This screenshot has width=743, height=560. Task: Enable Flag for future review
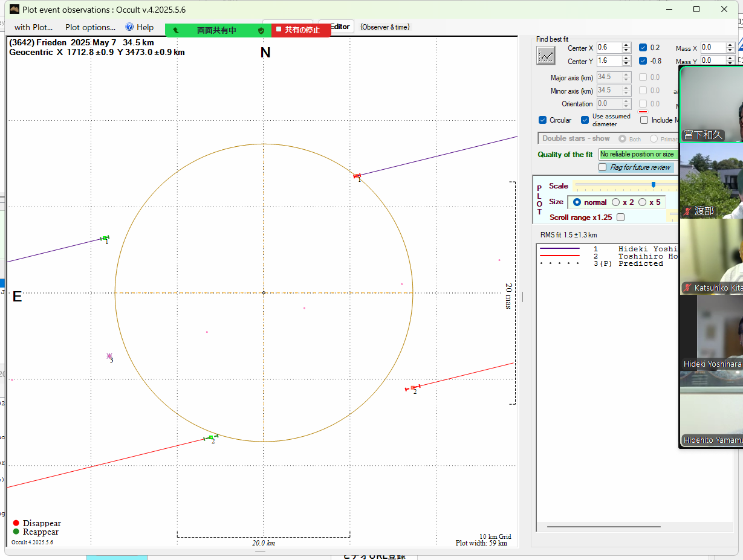click(x=603, y=167)
